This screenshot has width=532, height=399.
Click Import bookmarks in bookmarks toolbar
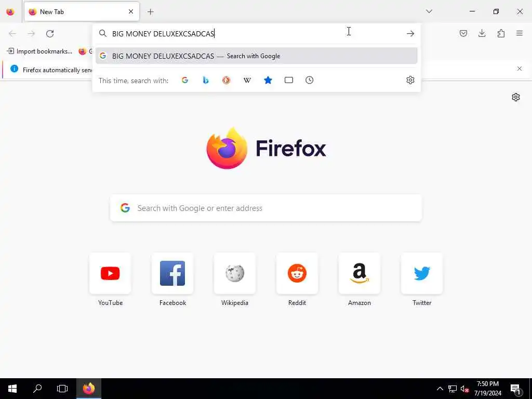coord(39,51)
